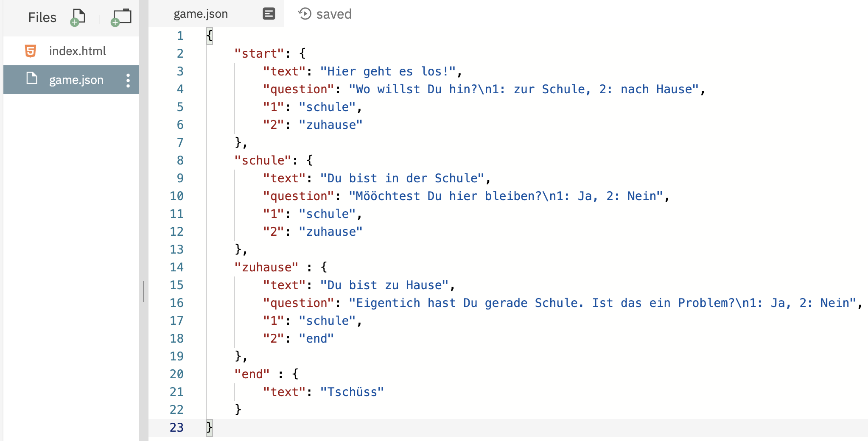Click the fold bracket at line 23
Viewport: 868px width, 441px height.
tap(209, 427)
